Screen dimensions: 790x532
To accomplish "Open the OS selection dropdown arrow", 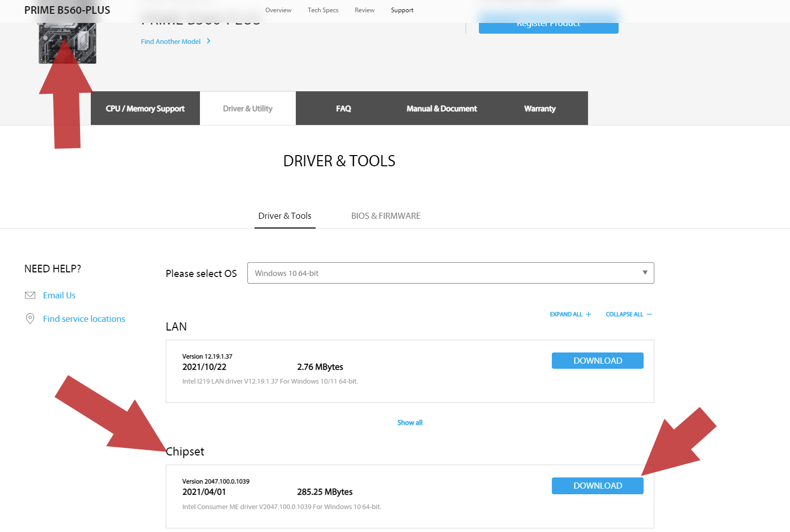I will [x=645, y=272].
